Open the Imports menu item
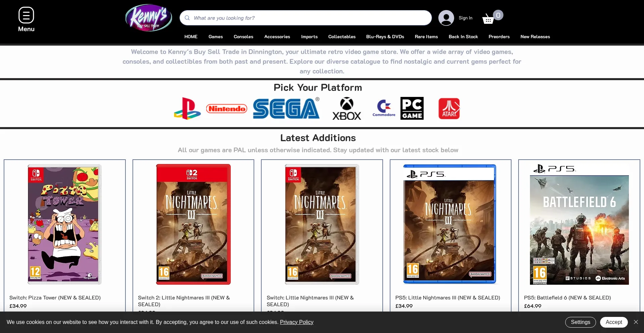Image resolution: width=644 pixels, height=333 pixels. pos(309,37)
